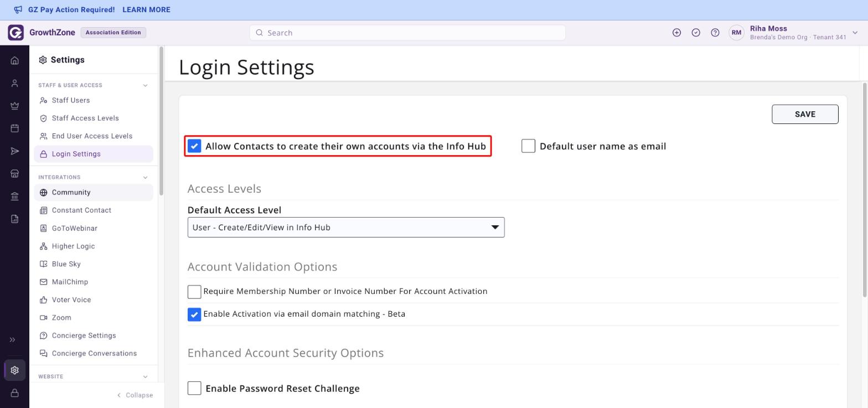The height and width of the screenshot is (408, 868).
Task: Select Login Settings in sidebar
Action: click(94, 154)
